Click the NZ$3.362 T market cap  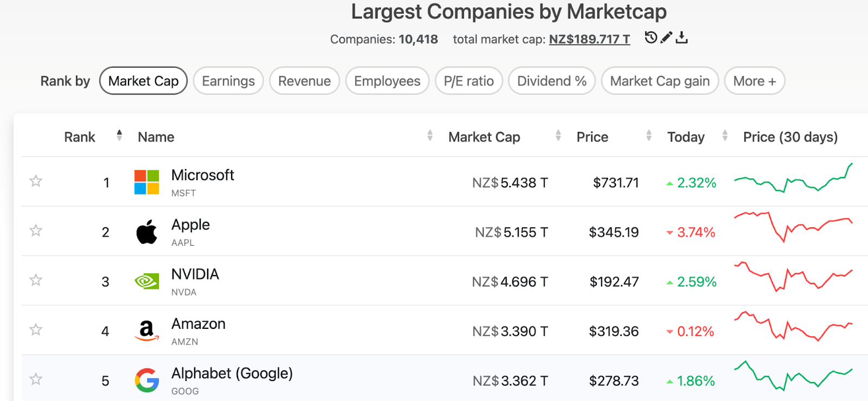[x=510, y=381]
